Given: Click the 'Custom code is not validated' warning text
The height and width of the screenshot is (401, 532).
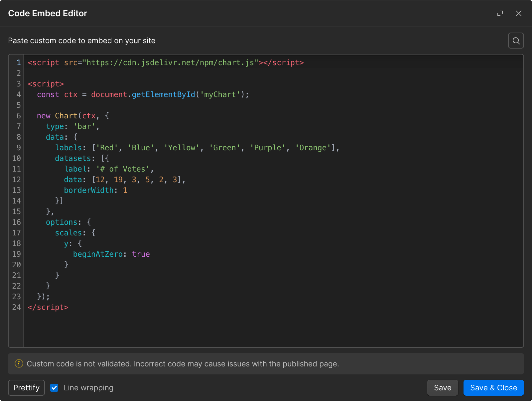Looking at the screenshot, I should tap(183, 364).
